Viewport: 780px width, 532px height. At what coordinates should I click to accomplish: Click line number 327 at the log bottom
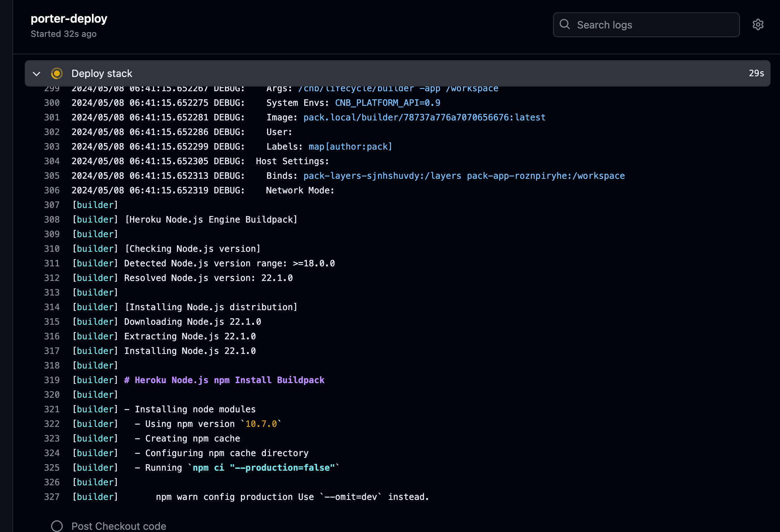(x=52, y=497)
